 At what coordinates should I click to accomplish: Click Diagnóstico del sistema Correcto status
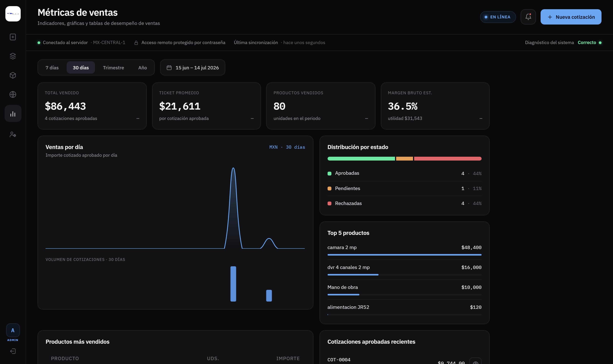[x=563, y=42]
